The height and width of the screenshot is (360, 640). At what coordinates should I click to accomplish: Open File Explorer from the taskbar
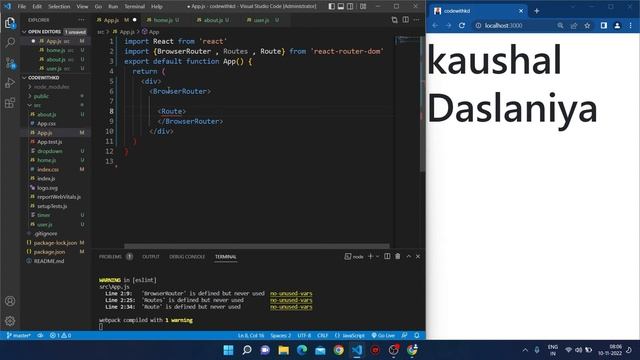click(283, 350)
